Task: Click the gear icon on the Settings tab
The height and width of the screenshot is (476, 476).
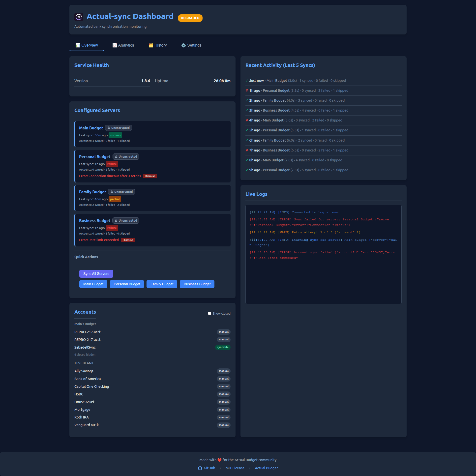Action: [x=184, y=45]
